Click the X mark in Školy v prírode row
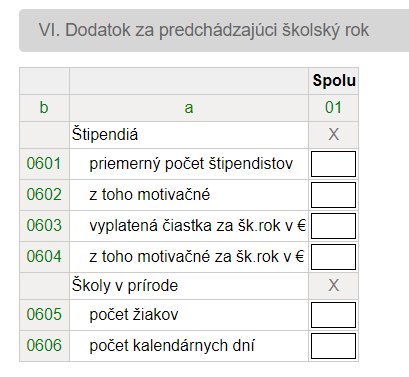409x377 pixels. [x=334, y=286]
